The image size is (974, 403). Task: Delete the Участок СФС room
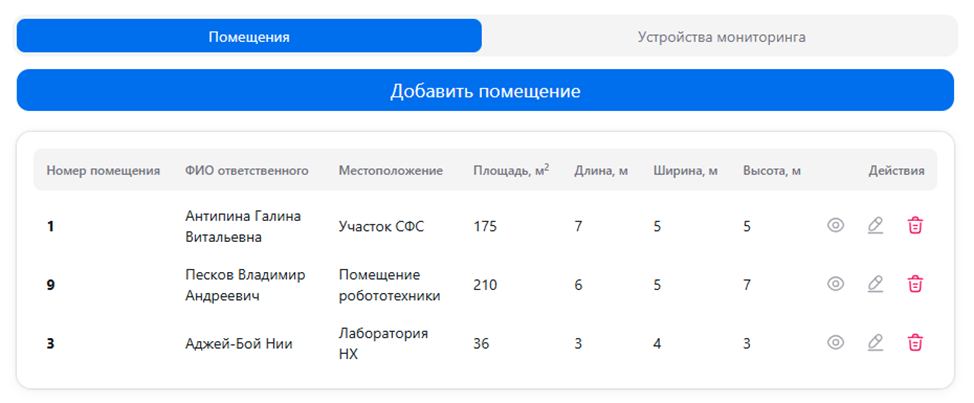[x=914, y=226]
